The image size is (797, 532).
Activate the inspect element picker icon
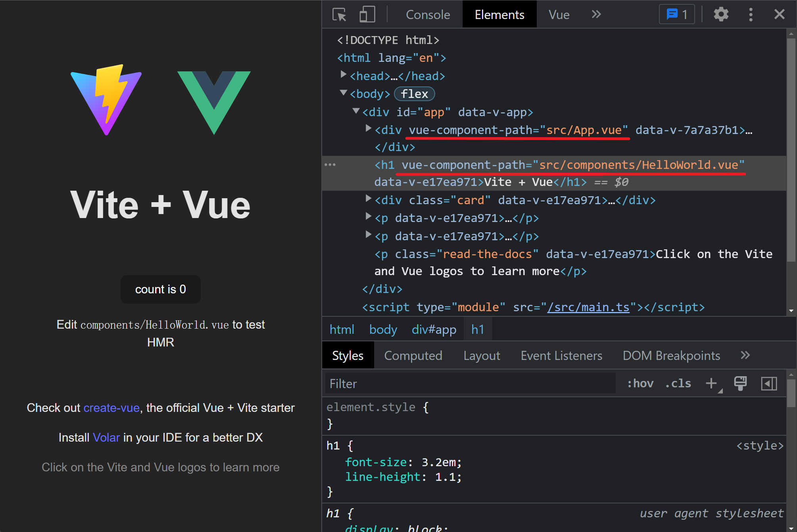point(339,15)
